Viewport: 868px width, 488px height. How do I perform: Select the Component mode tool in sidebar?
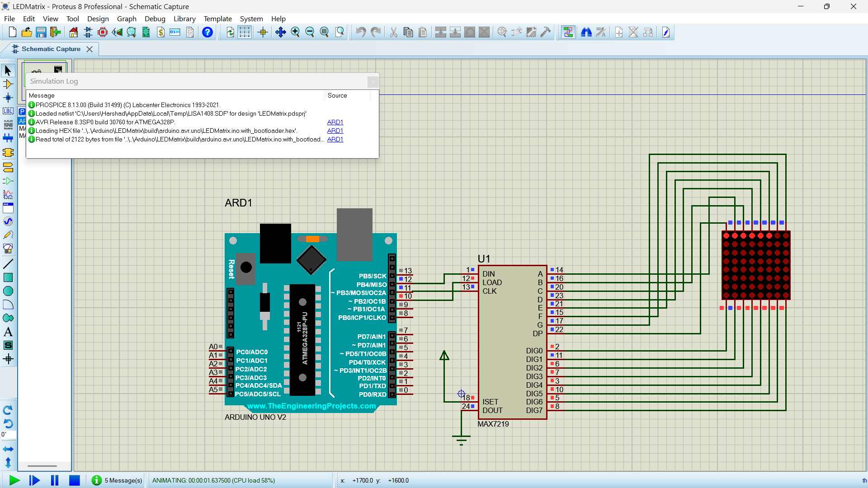pyautogui.click(x=8, y=84)
